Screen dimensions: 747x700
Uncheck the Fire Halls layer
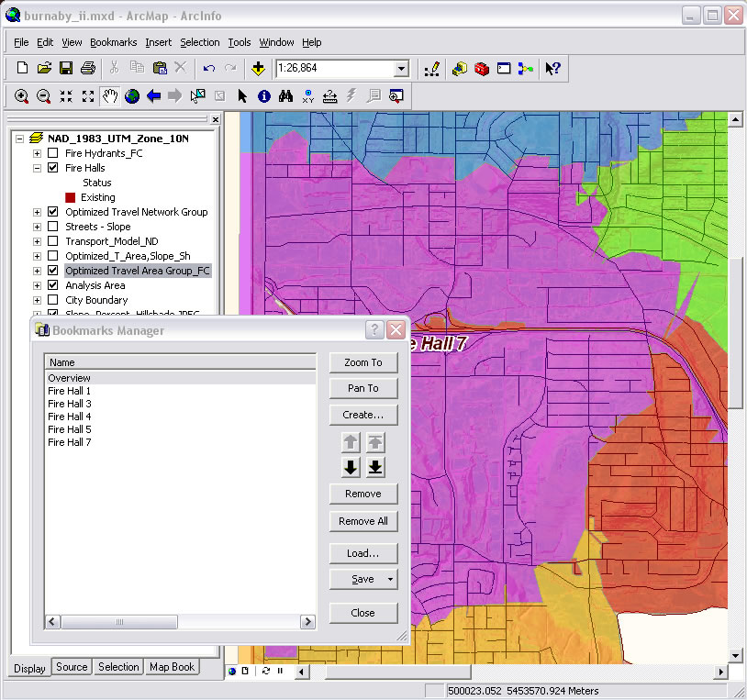(x=52, y=168)
